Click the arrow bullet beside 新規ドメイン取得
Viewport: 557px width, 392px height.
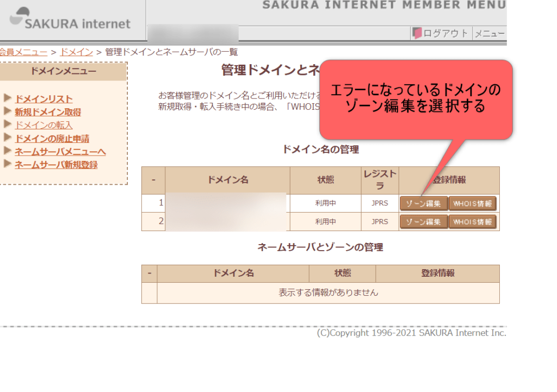pos(8,111)
